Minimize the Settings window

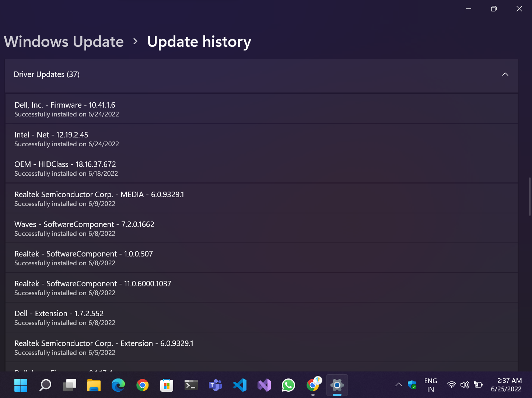pos(469,9)
